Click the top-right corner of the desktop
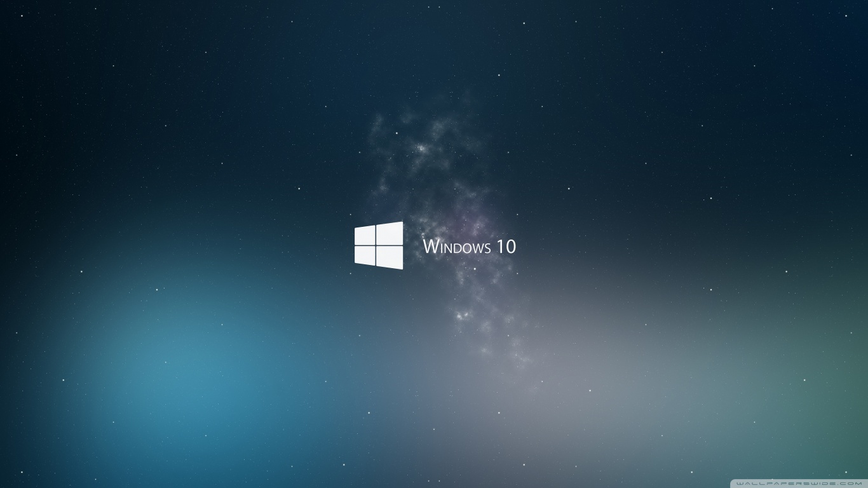The height and width of the screenshot is (488, 868). click(x=862, y=5)
